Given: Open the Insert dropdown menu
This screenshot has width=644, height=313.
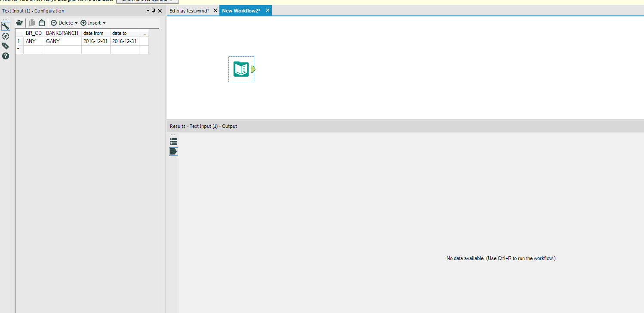Looking at the screenshot, I should coord(103,22).
